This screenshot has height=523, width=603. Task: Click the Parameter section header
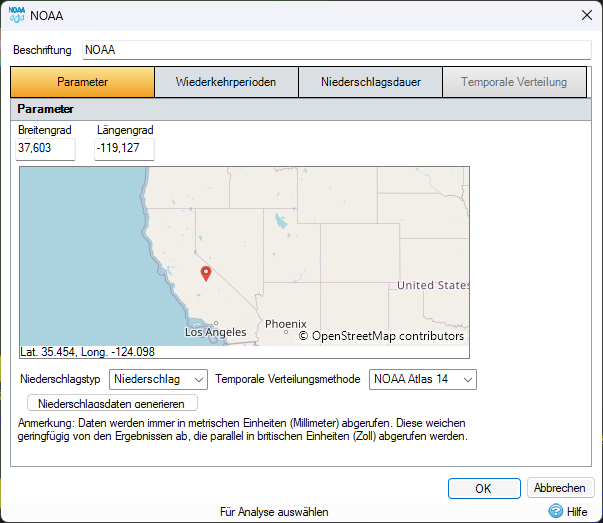coord(301,109)
